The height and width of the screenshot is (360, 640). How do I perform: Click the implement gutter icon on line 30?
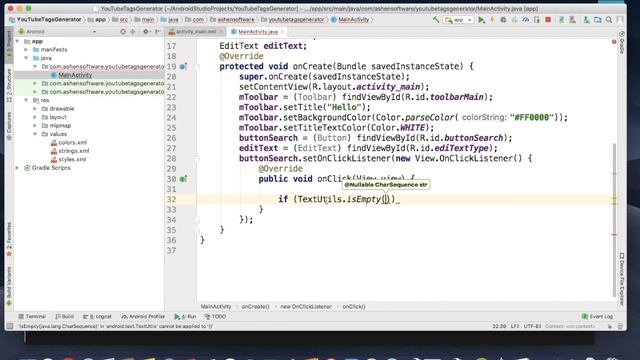pos(183,179)
